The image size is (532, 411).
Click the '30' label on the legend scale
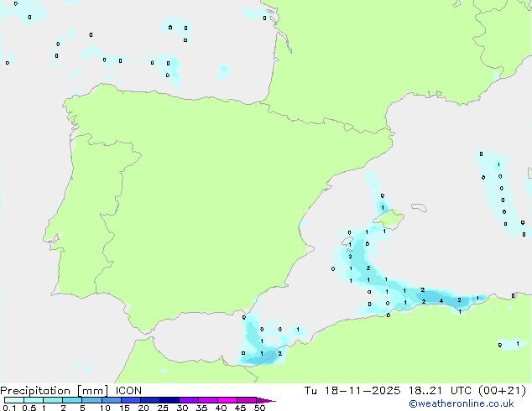click(x=182, y=408)
